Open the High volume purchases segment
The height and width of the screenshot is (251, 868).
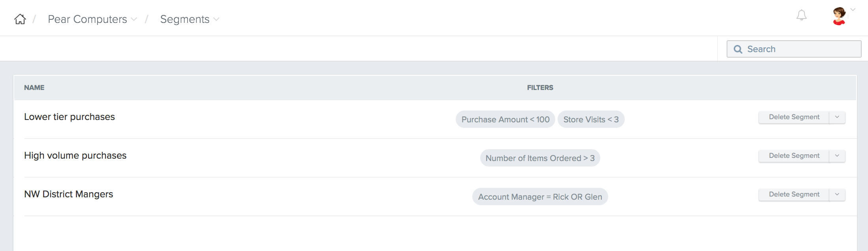(75, 155)
